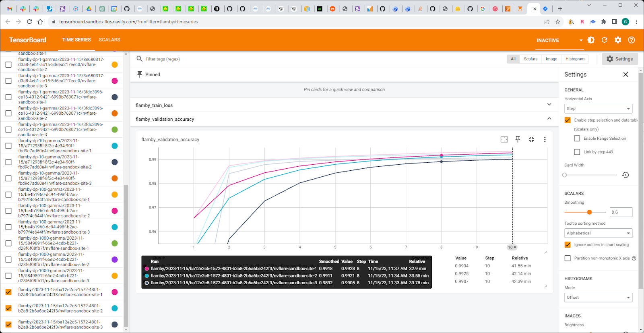Toggle the dark mode theme icon
Viewport: 644px width, 333px height.
coord(591,40)
